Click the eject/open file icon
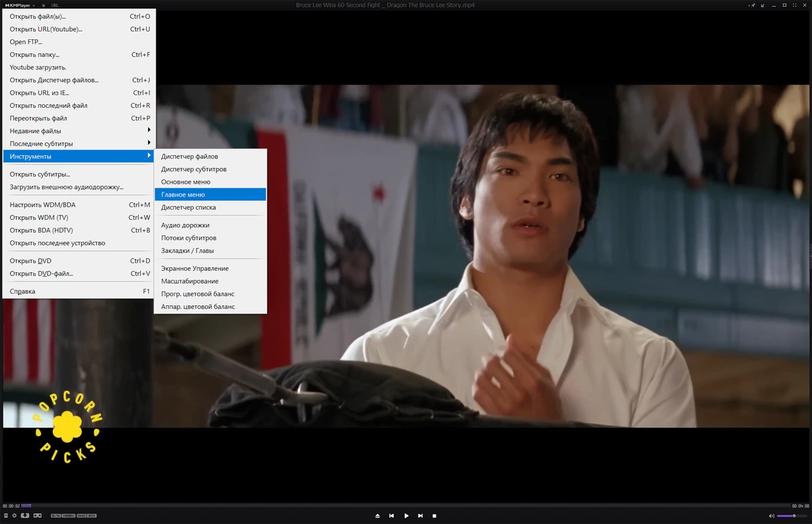The width and height of the screenshot is (812, 524). coord(378,516)
